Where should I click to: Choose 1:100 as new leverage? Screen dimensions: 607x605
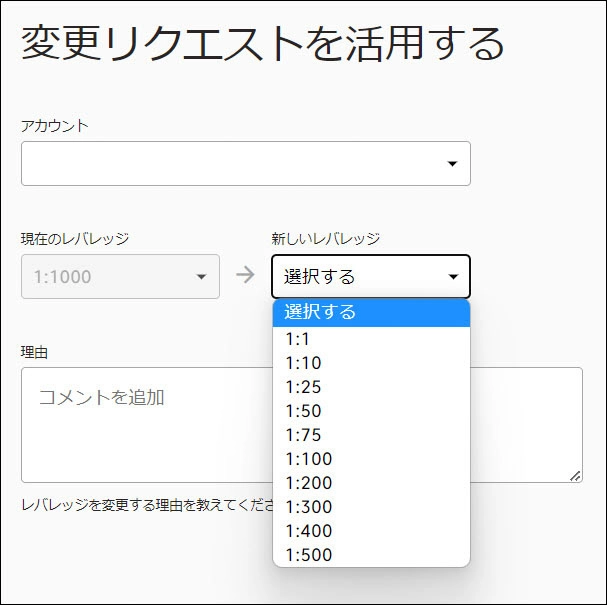coord(371,459)
